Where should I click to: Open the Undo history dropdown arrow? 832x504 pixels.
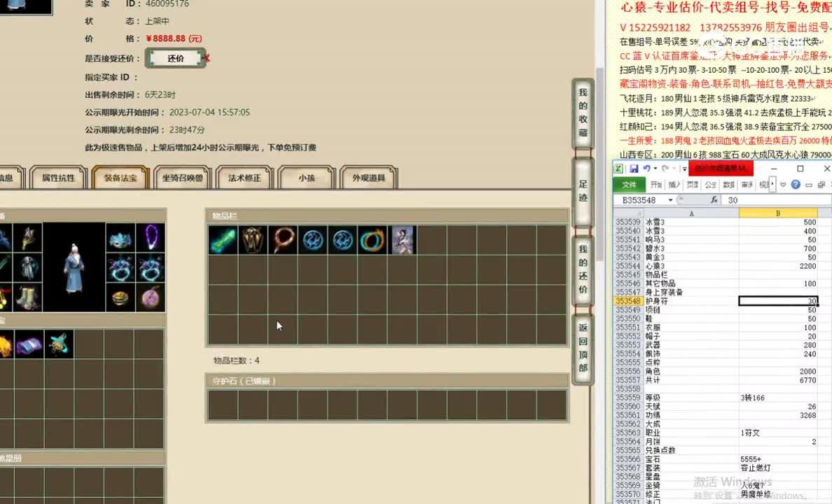point(656,168)
